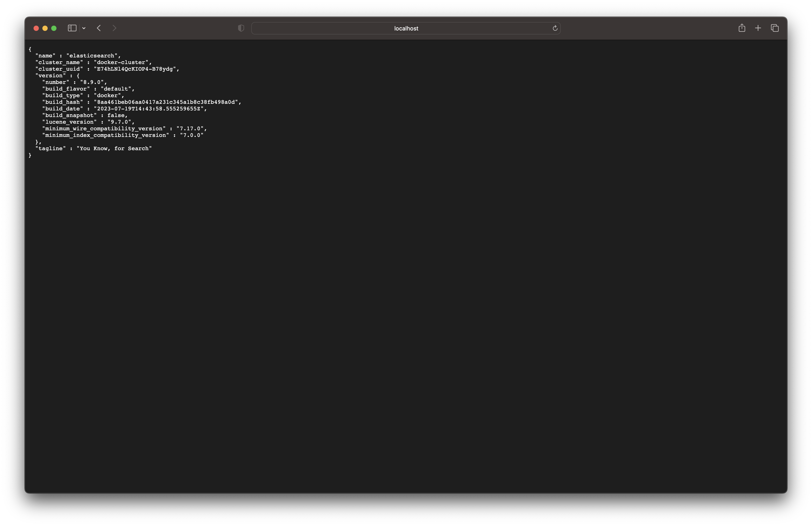
Task: Show the Safari sidebar
Action: click(x=72, y=28)
